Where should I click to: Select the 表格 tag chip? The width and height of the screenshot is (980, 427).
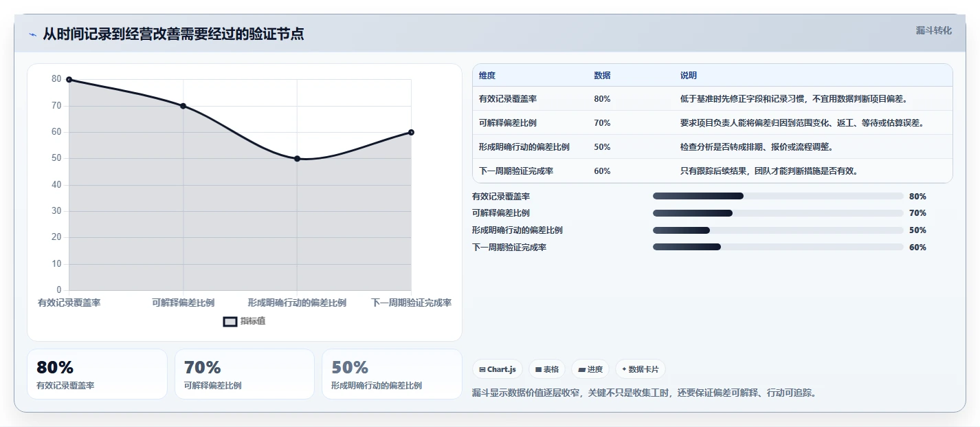547,369
